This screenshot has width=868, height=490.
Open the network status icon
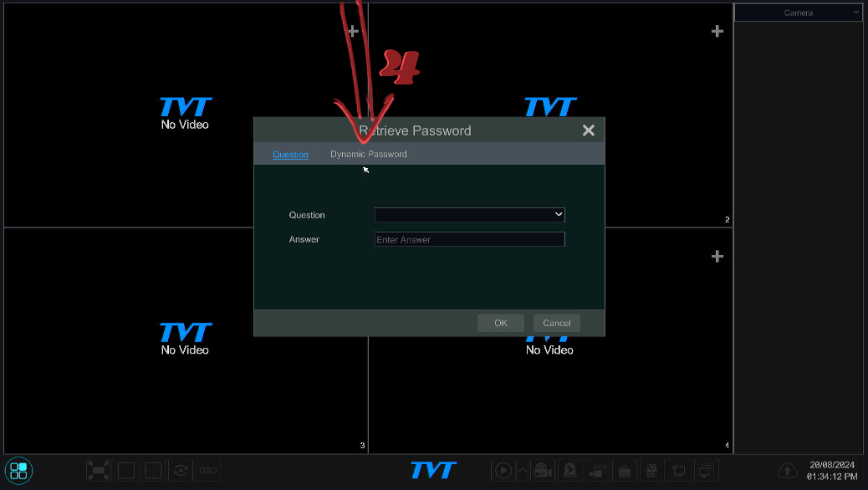(651, 471)
